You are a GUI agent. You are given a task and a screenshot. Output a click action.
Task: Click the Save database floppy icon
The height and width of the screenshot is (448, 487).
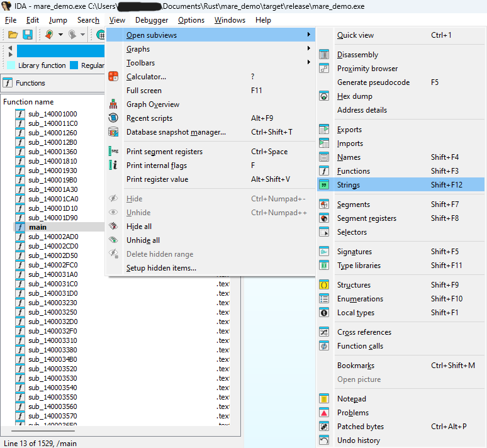click(28, 35)
